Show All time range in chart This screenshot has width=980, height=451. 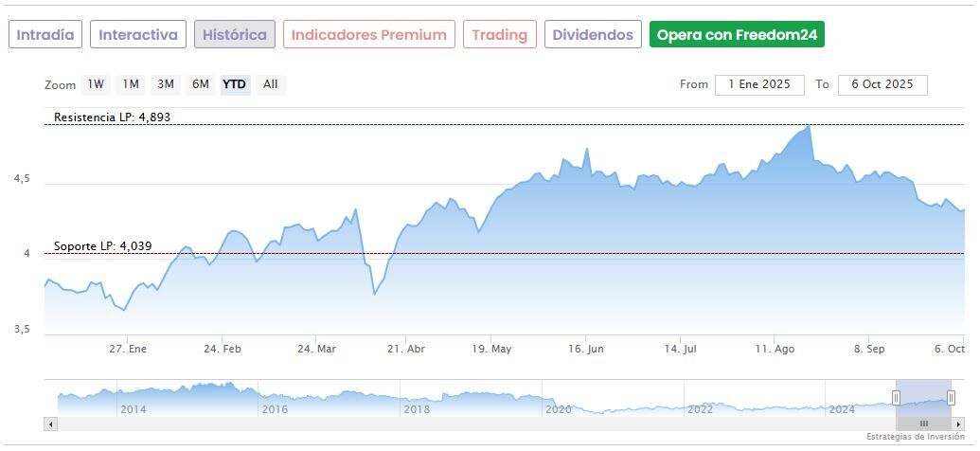point(271,84)
